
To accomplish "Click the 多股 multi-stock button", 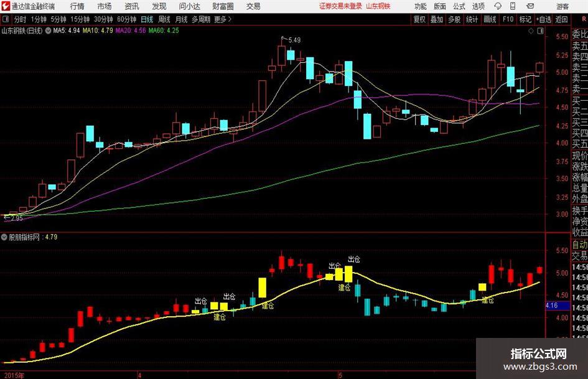I will tap(454, 19).
